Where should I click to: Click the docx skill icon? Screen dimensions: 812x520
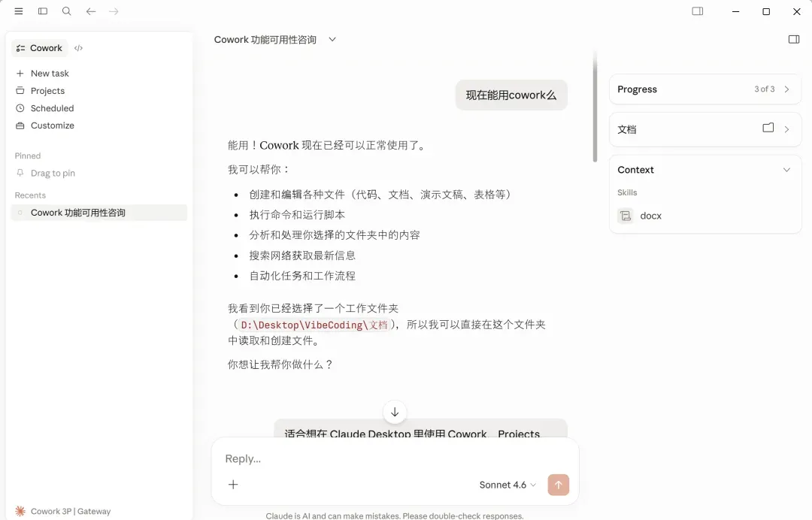click(626, 216)
